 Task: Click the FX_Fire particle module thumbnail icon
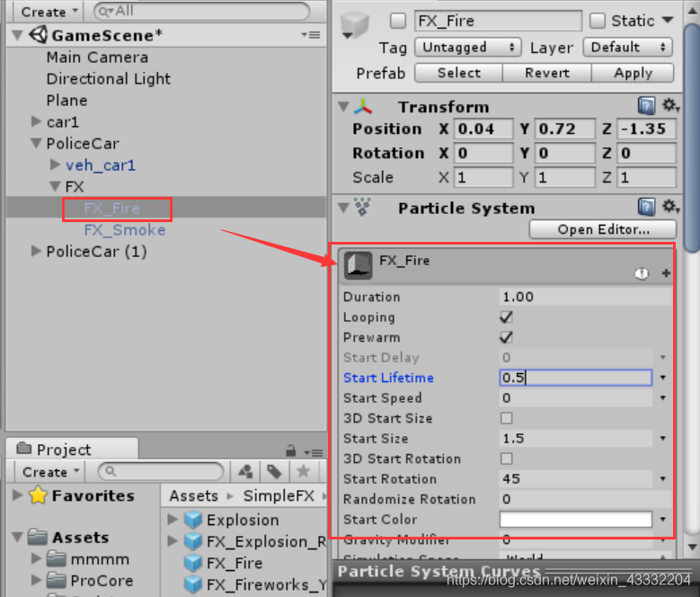coord(358,265)
